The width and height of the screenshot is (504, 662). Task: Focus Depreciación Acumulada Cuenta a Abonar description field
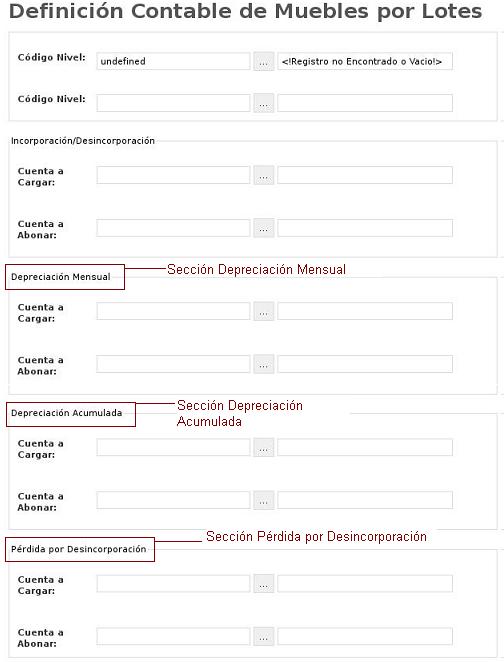(365, 500)
